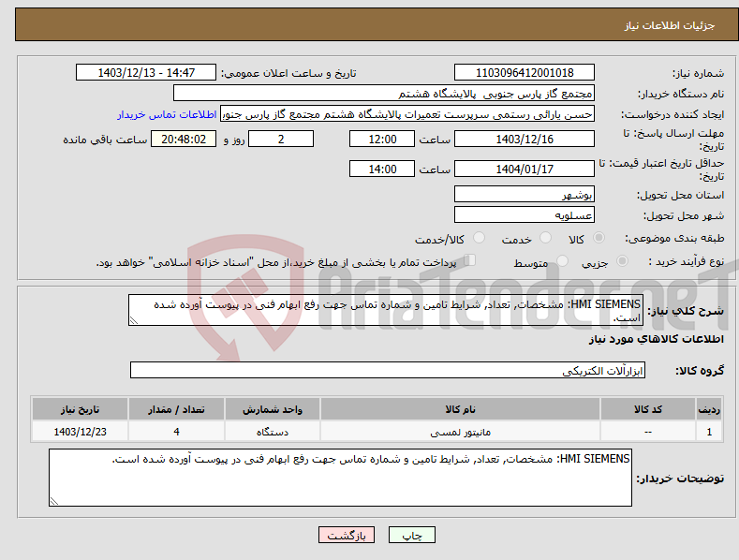Click the announcement date 1403/12/13 field

coord(146,73)
